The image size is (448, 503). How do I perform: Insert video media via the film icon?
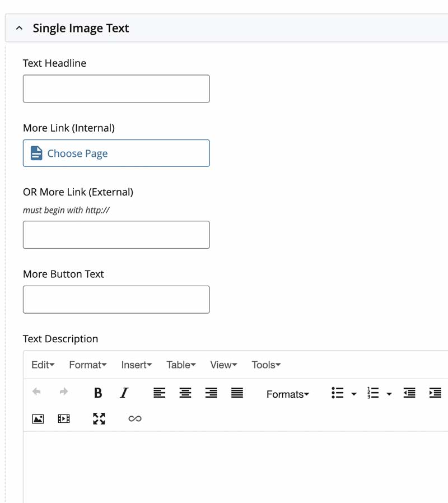64,418
